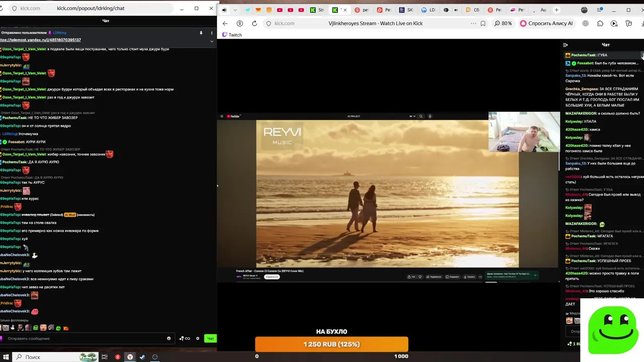Click Спросить Алису AI button

[x=547, y=23]
